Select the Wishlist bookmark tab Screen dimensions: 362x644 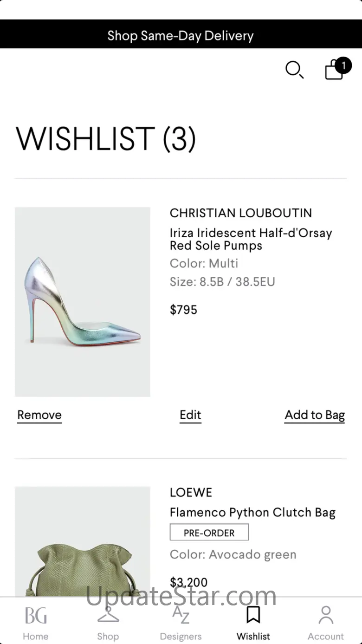[253, 623]
